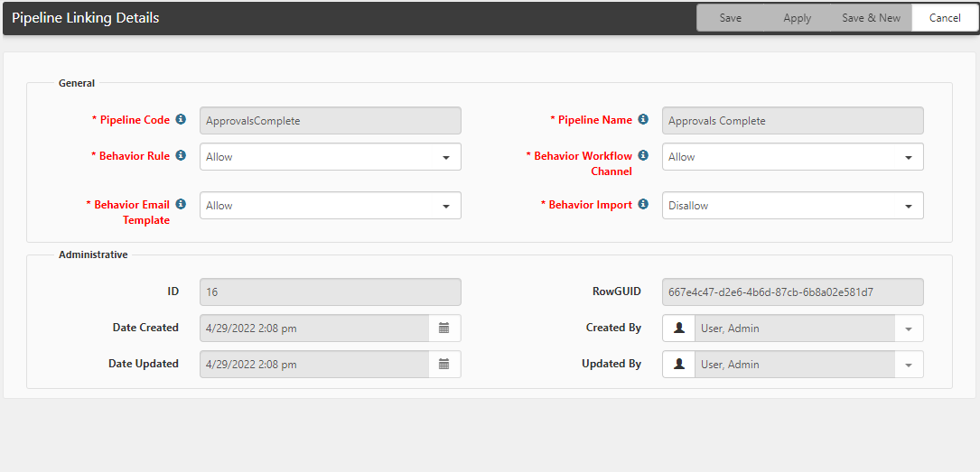Expand the Behavior Email Template dropdown

point(446,206)
